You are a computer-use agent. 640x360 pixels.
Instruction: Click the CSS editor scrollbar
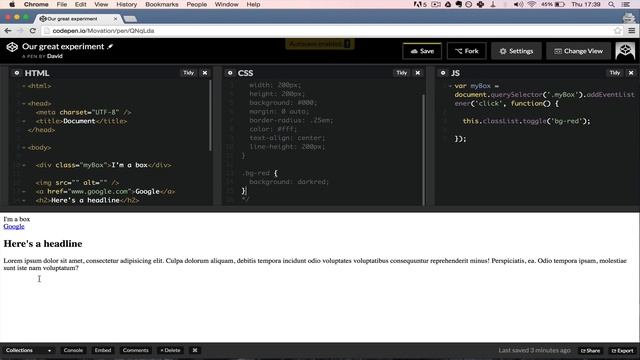click(424, 149)
